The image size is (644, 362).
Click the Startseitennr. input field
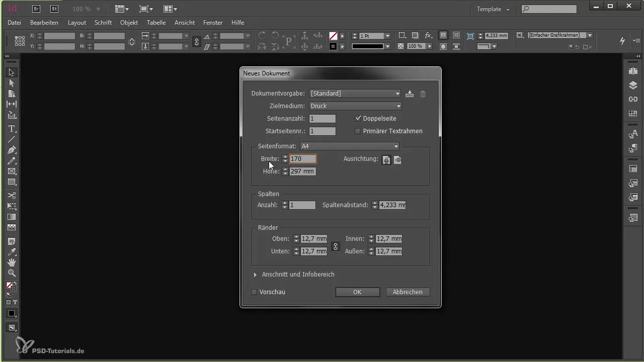point(323,131)
